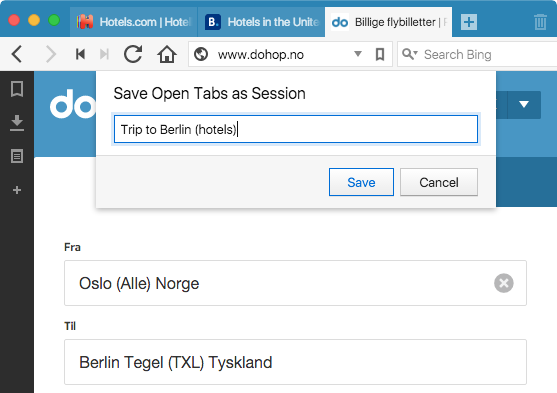Open the Bookmarks side panel

17,89
